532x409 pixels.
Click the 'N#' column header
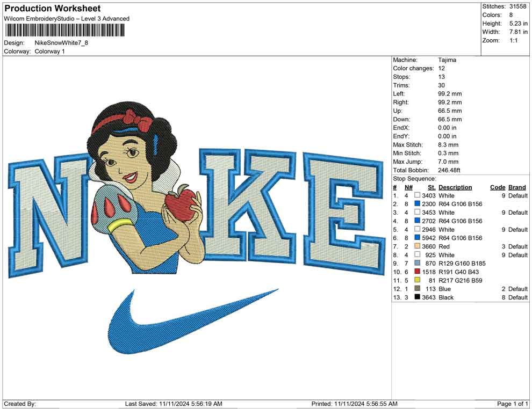(408, 187)
